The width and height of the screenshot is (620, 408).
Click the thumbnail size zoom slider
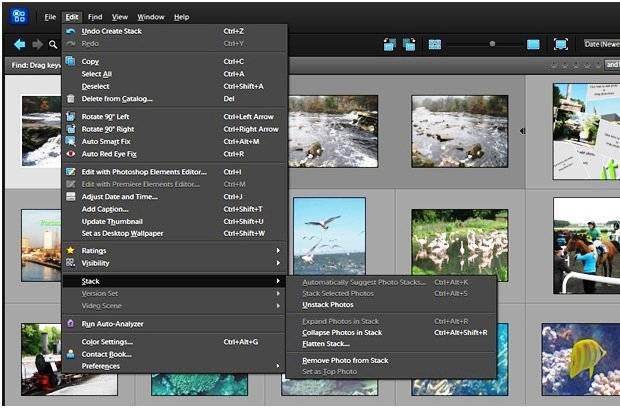point(492,44)
